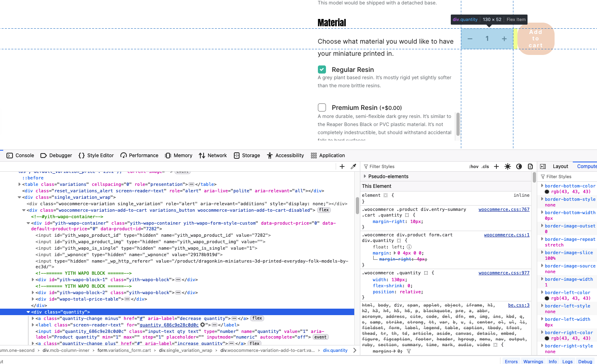Viewport: 597px width, 364px height.
Task: Uncheck the Regular Resin checkbox
Action: [322, 69]
